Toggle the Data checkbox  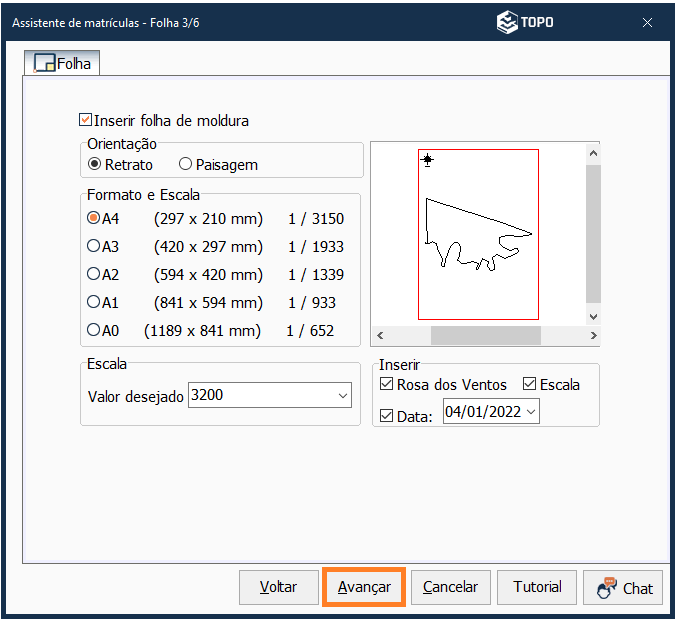(x=387, y=416)
